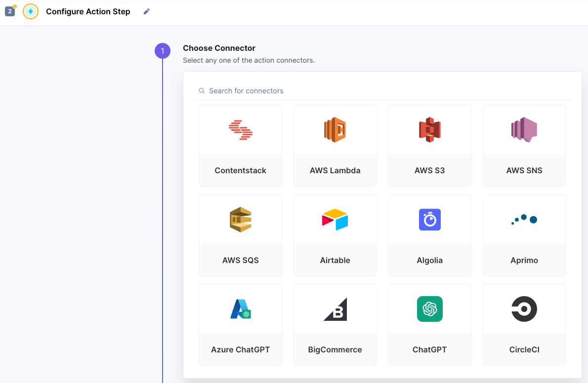Click the step 2 number badge
The width and height of the screenshot is (588, 383).
10,11
